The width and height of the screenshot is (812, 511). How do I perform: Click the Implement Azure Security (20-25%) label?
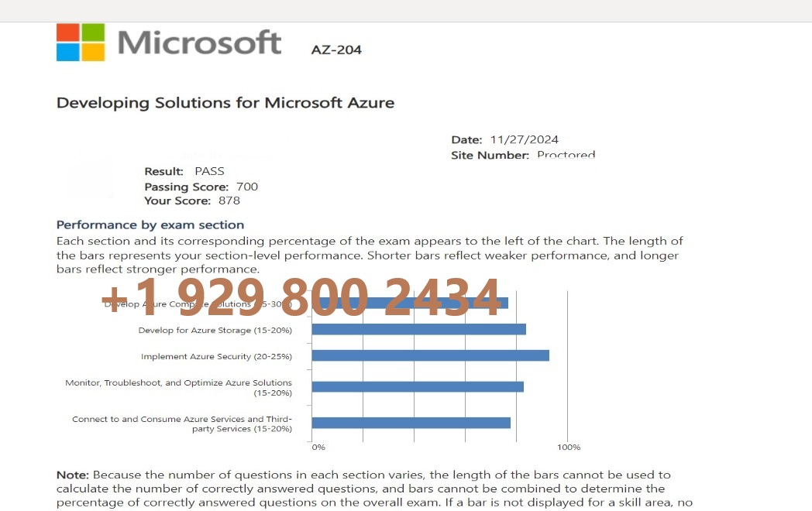(216, 356)
